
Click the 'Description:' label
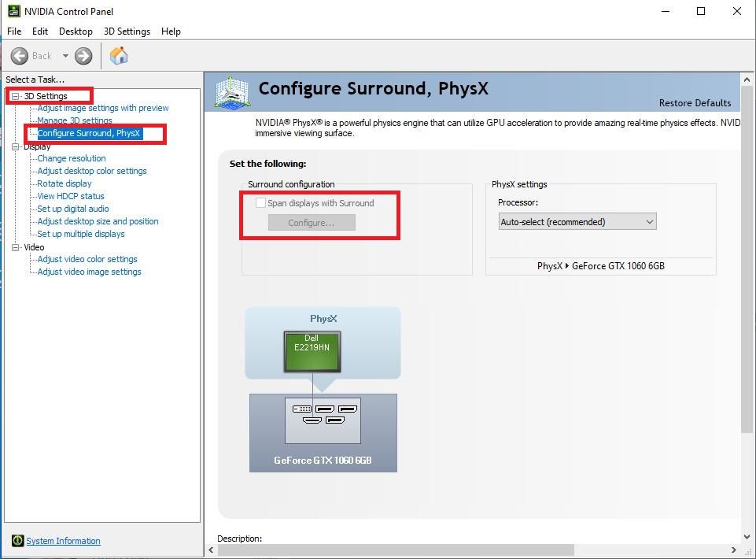tap(240, 539)
